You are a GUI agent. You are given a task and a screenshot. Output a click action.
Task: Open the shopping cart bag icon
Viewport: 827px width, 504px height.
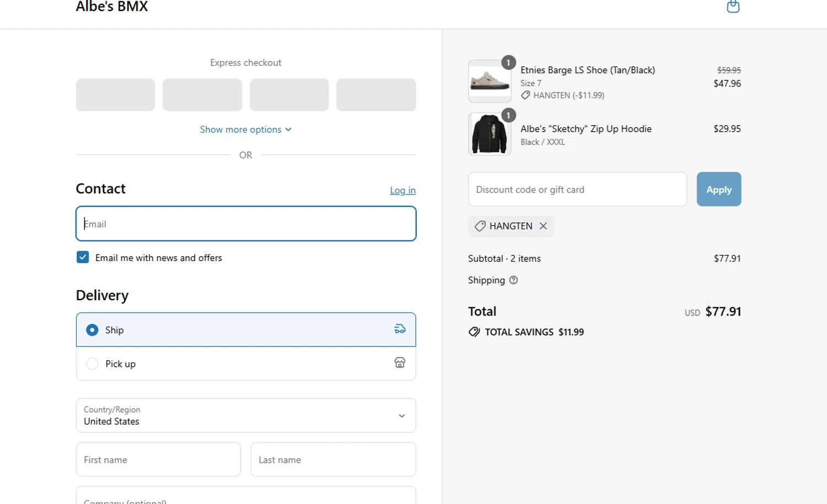click(x=733, y=6)
